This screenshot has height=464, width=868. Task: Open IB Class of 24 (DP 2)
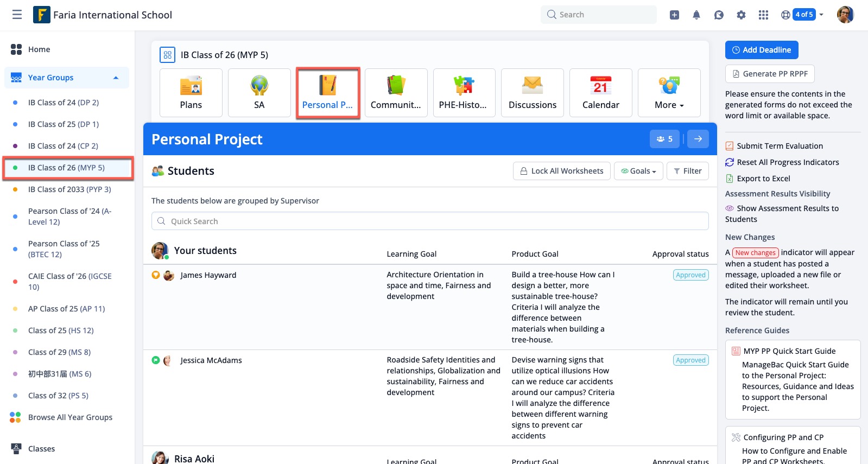[x=64, y=103]
